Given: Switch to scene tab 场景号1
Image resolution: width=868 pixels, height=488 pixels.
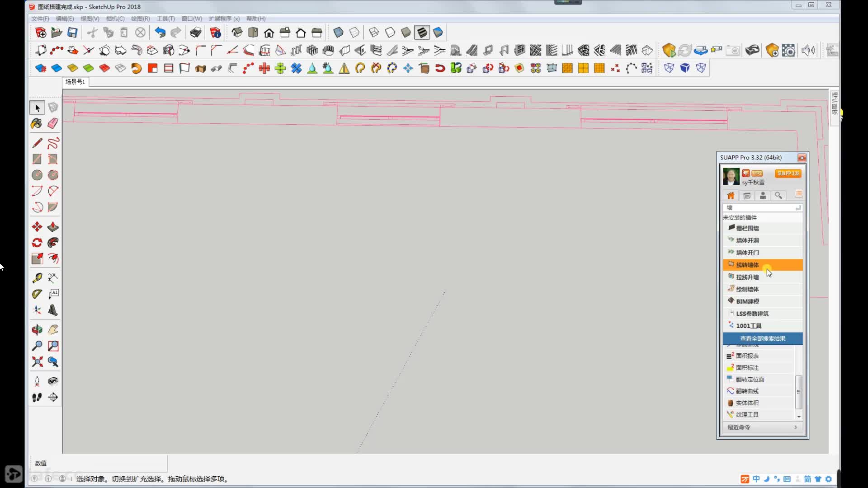Looking at the screenshot, I should [75, 82].
